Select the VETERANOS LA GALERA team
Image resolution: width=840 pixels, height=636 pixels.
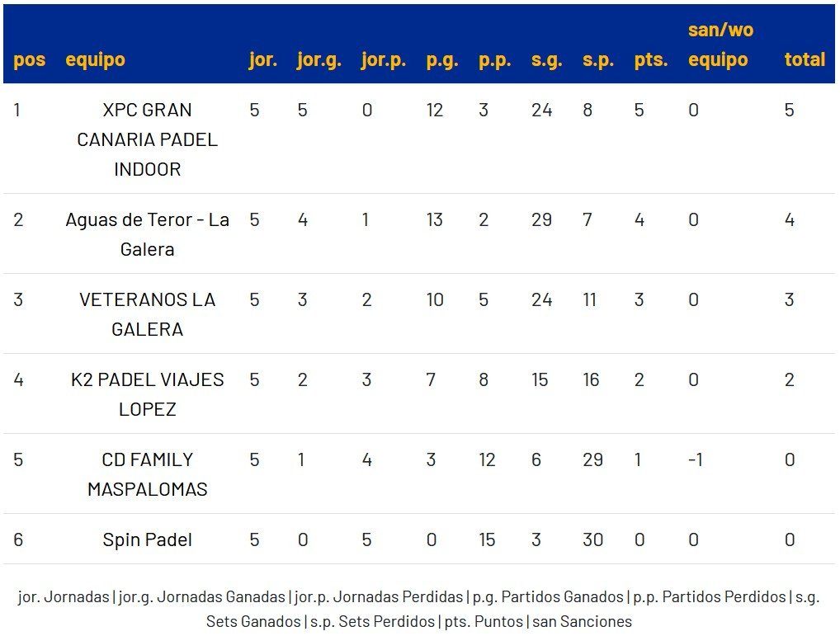point(147,314)
